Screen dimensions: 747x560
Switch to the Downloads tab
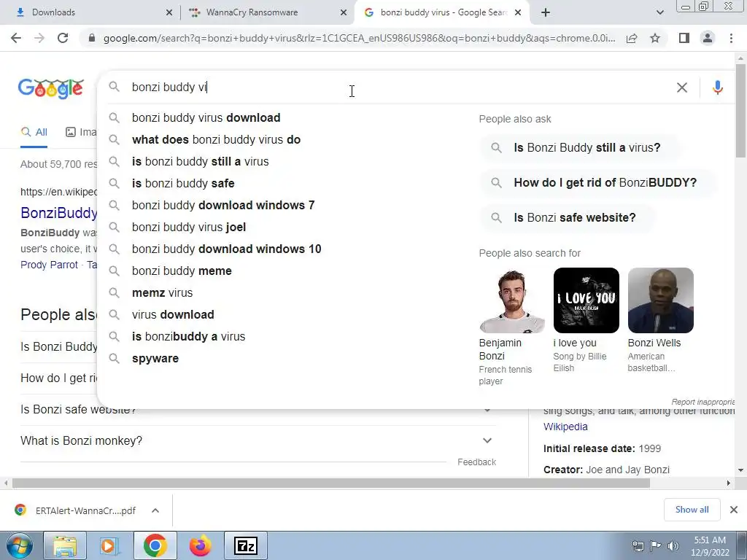coord(90,12)
